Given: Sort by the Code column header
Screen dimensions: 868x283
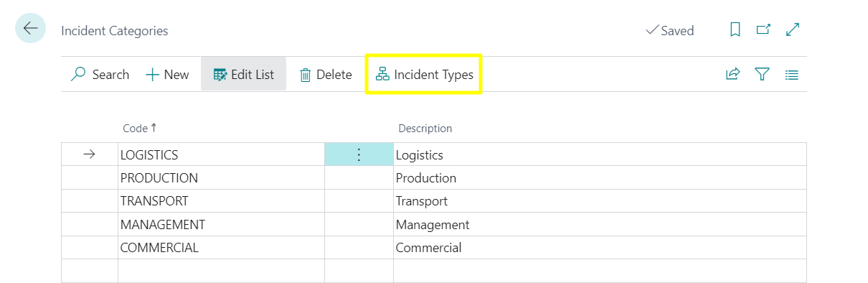Looking at the screenshot, I should tap(140, 128).
